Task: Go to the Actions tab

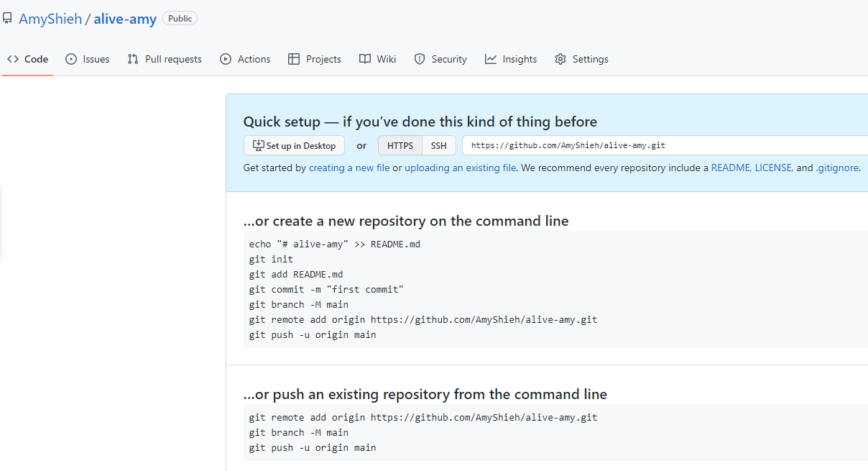Action: (x=246, y=59)
